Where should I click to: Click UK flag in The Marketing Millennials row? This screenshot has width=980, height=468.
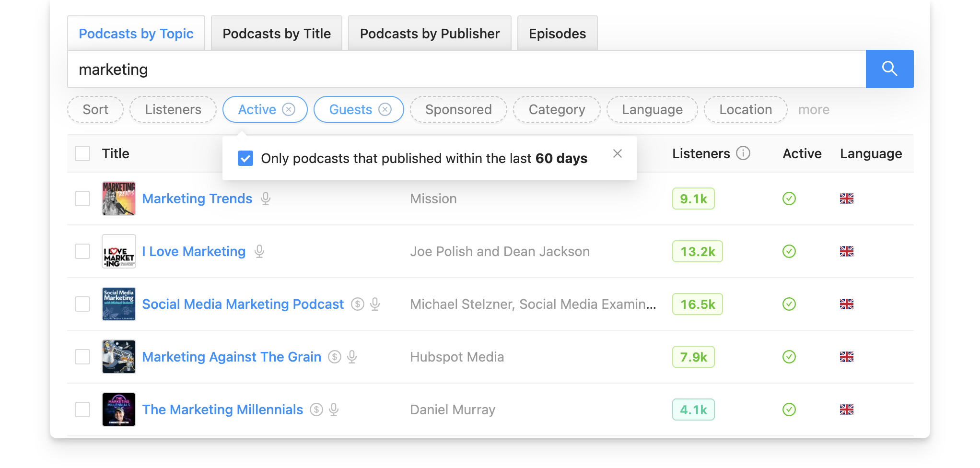pos(847,409)
